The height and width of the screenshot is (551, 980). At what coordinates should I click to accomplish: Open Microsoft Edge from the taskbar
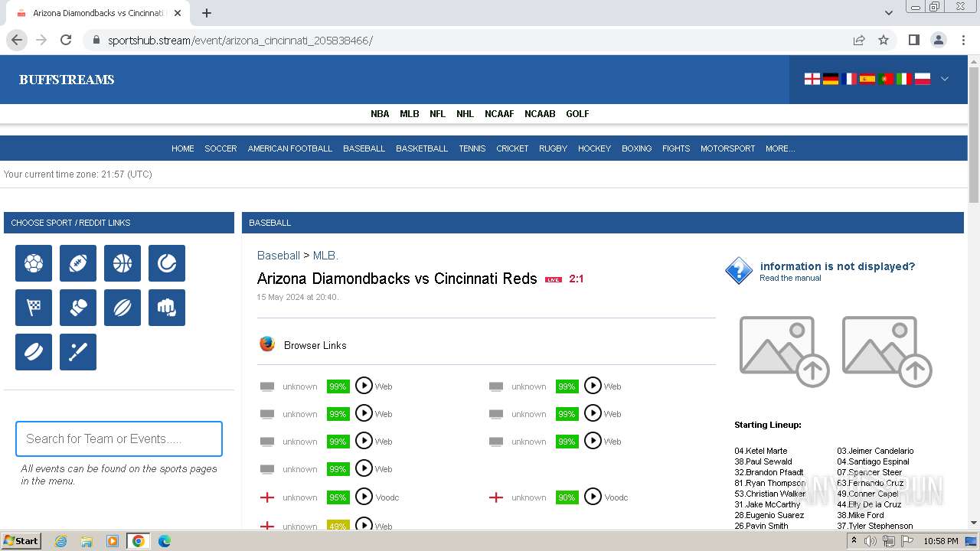click(x=164, y=541)
